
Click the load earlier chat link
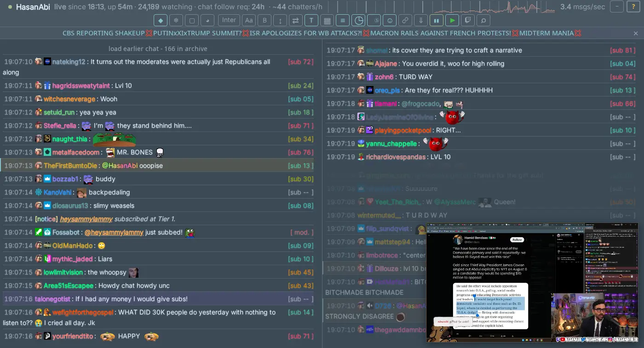click(x=158, y=49)
